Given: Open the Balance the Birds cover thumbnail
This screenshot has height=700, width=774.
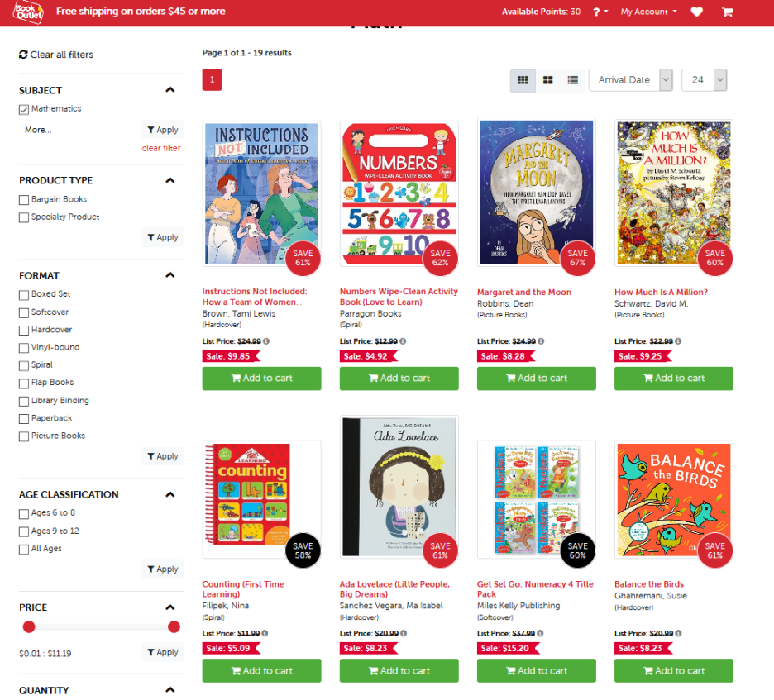Looking at the screenshot, I should [x=673, y=500].
